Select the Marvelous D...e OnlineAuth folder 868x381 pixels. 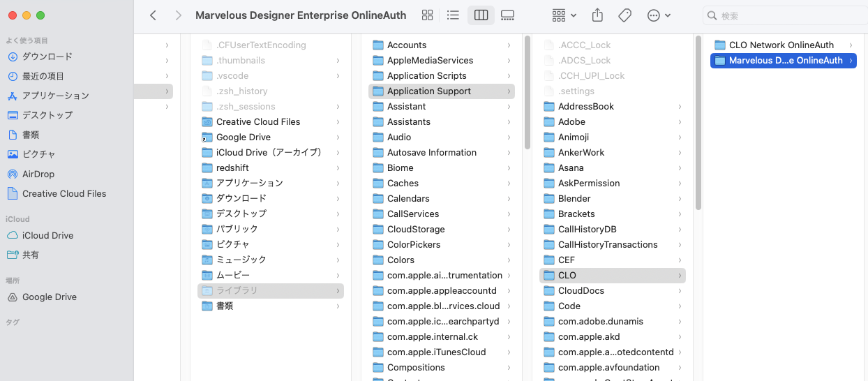[784, 60]
